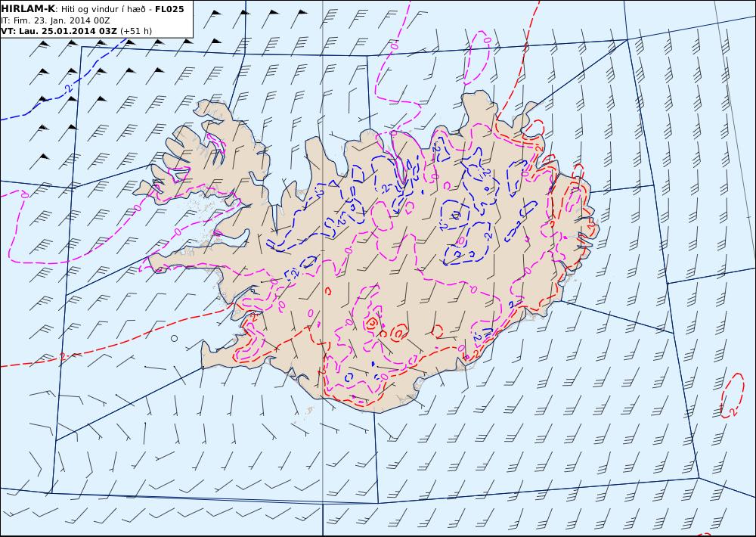The image size is (756, 537).
Task: Click the blue -2 label on the northwest ocean isotherm
Action: tap(69, 88)
